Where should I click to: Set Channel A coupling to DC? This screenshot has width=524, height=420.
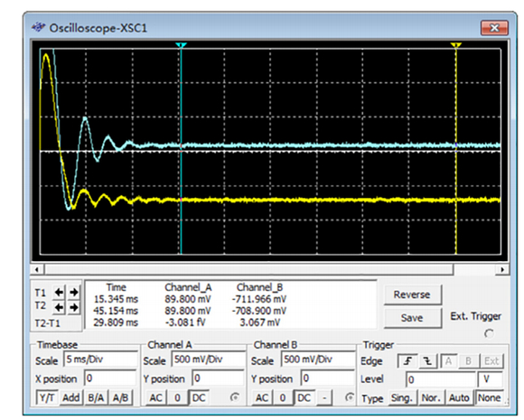coord(199,397)
